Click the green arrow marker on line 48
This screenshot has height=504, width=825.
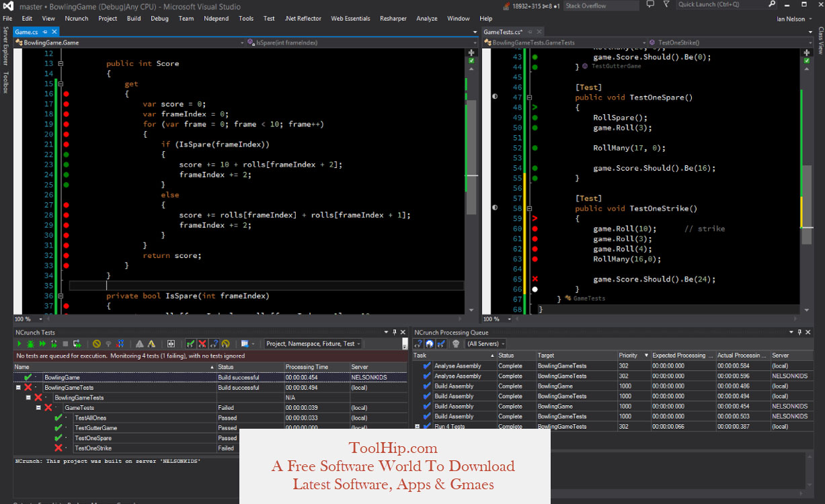pos(535,108)
